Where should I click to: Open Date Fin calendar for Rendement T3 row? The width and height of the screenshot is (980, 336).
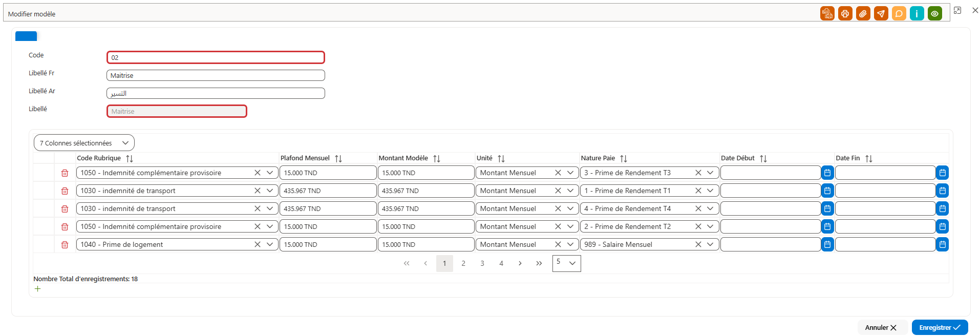(x=942, y=173)
